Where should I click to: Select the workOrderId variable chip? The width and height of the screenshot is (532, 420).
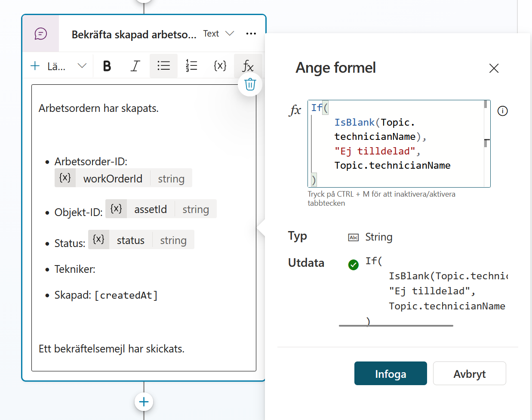(123, 178)
